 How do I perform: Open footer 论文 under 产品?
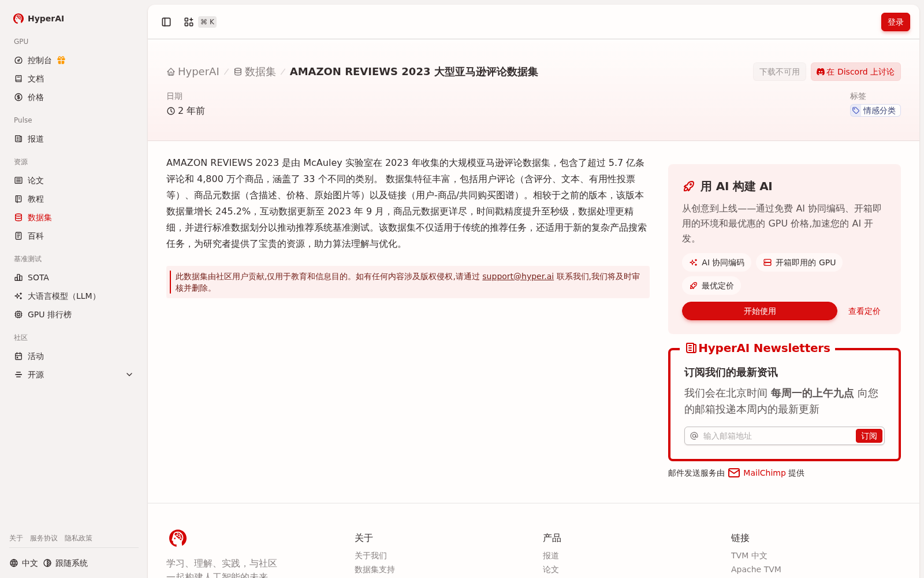click(551, 569)
